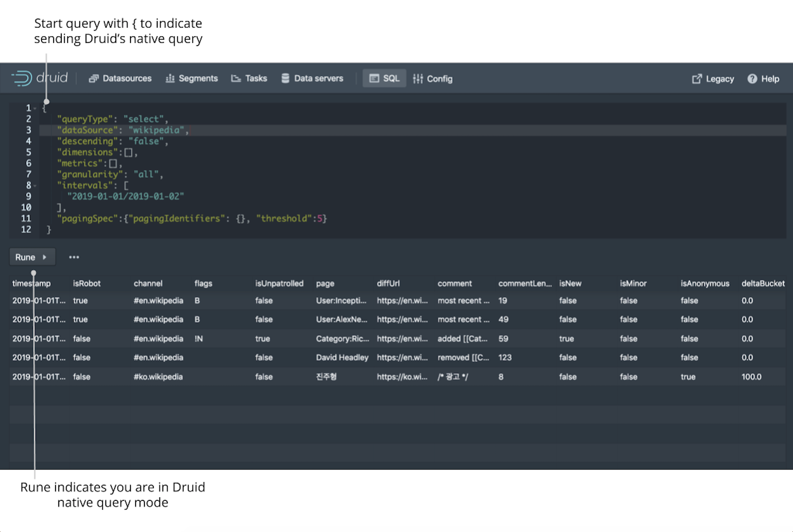Viewport: 793px width, 532px height.
Task: Sort by commentLen... column header
Action: click(x=525, y=283)
